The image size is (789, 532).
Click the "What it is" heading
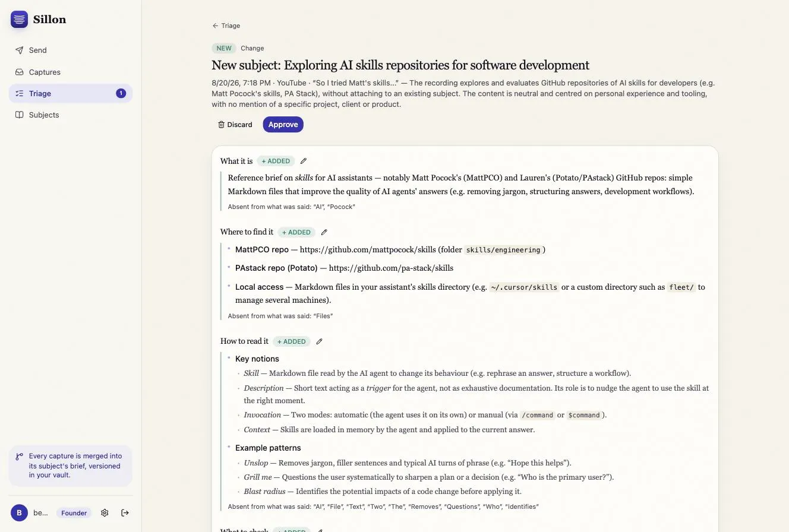pos(236,161)
